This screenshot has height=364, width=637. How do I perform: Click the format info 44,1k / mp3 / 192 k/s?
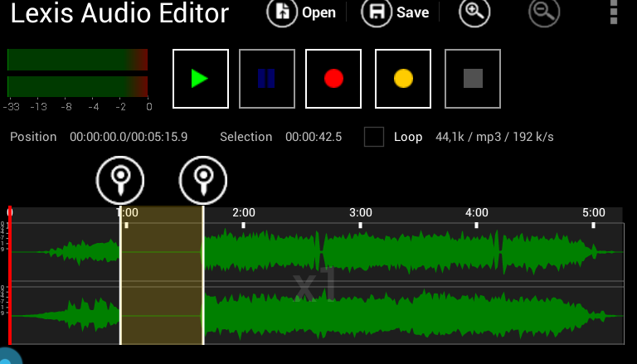[x=494, y=137]
